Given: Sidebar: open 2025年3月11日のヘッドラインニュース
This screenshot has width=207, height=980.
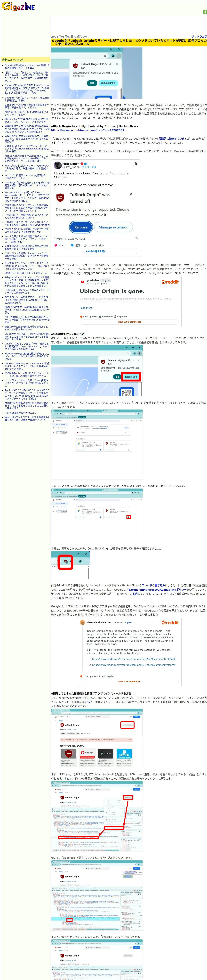Looking at the screenshot, I should click(x=26, y=273).
